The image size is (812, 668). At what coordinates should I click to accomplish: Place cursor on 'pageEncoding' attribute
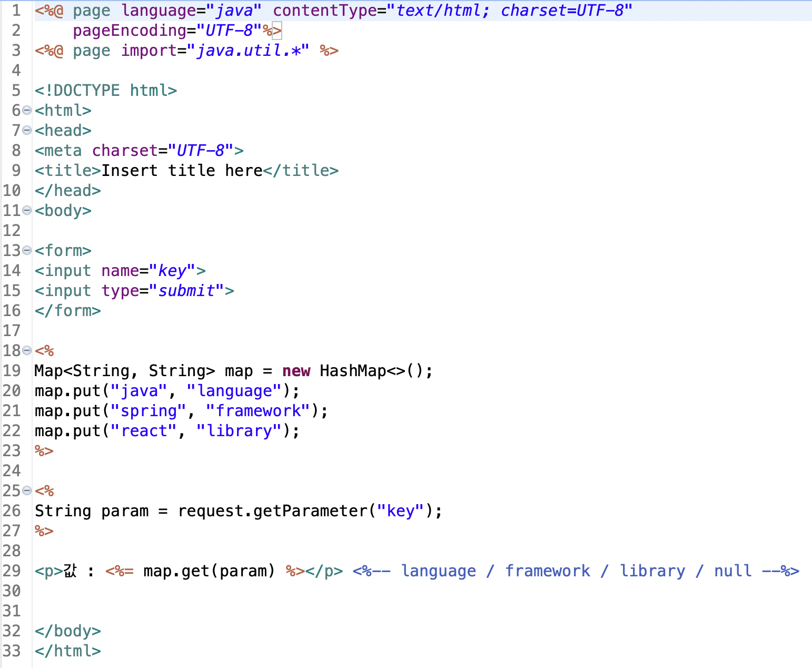click(130, 31)
